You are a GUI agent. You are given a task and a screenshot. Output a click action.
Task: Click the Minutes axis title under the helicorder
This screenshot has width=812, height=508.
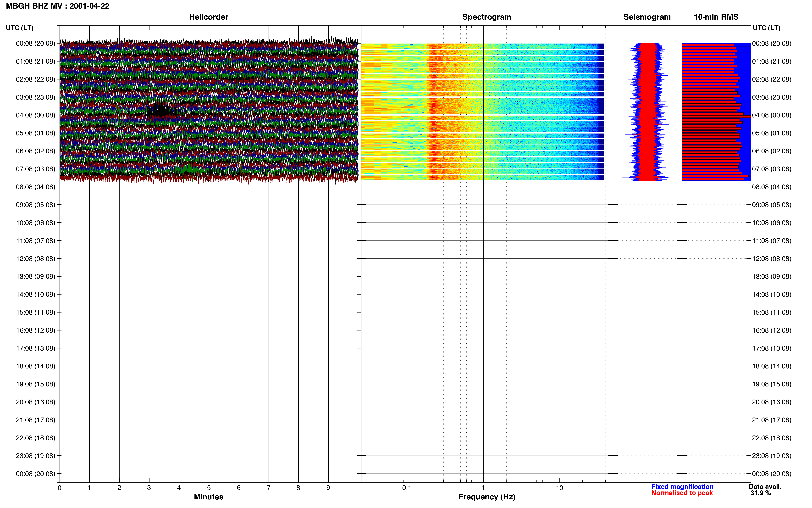point(209,497)
